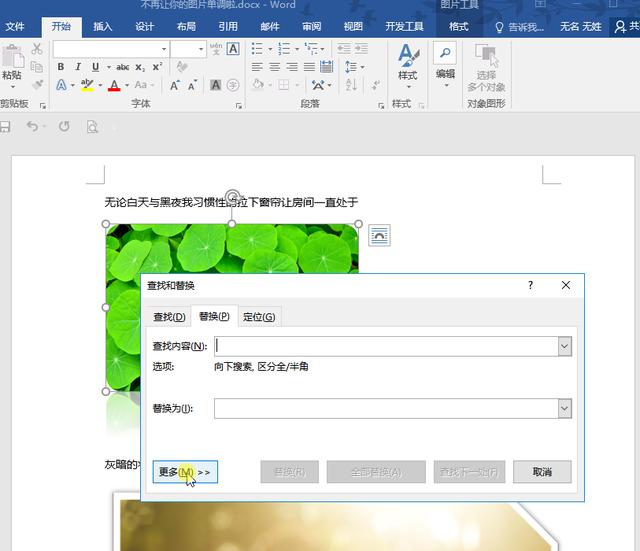Click distributed alignment icon
This screenshot has width=640, height=551.
[327, 67]
